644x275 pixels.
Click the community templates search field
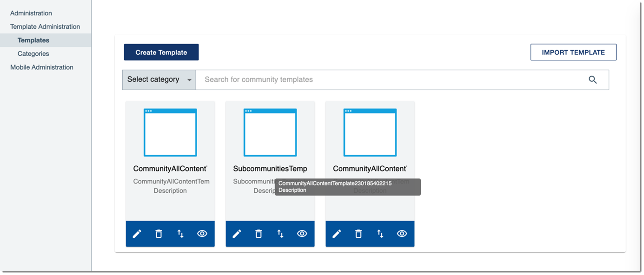coord(372,79)
